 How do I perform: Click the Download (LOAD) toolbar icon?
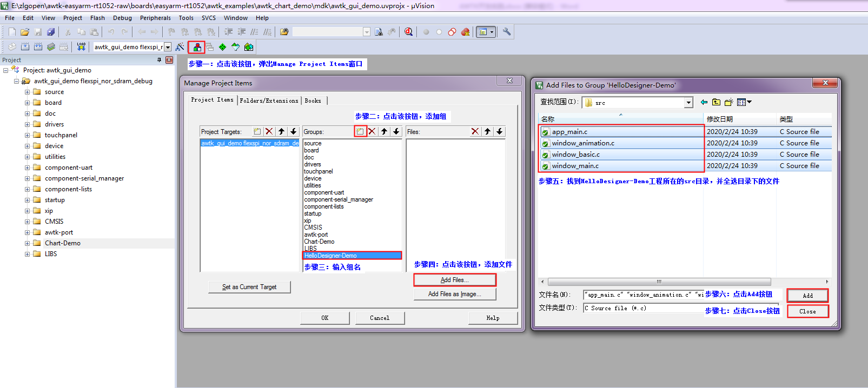81,47
